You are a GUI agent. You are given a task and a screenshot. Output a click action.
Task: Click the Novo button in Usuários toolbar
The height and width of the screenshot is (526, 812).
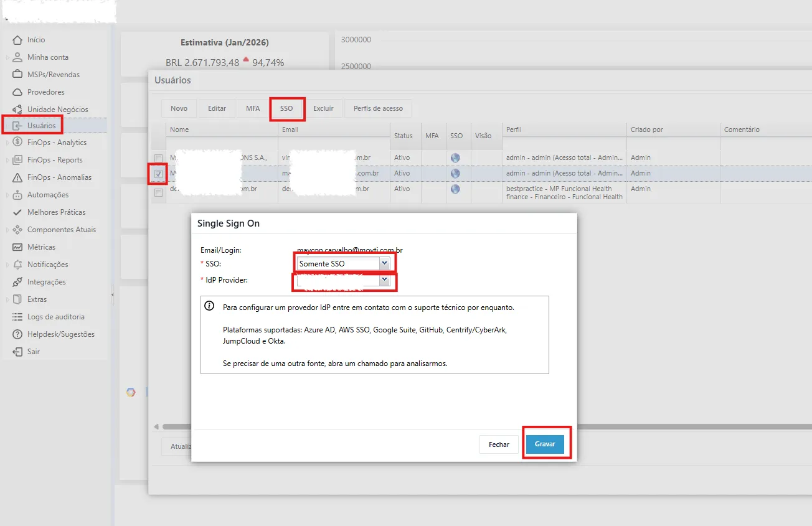click(x=179, y=108)
